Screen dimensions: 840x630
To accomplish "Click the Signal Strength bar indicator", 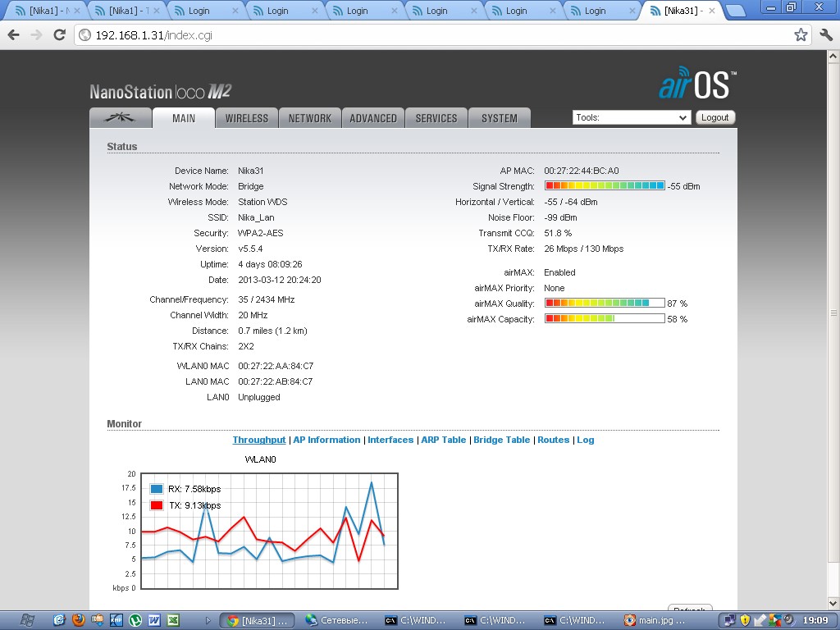I will point(605,186).
